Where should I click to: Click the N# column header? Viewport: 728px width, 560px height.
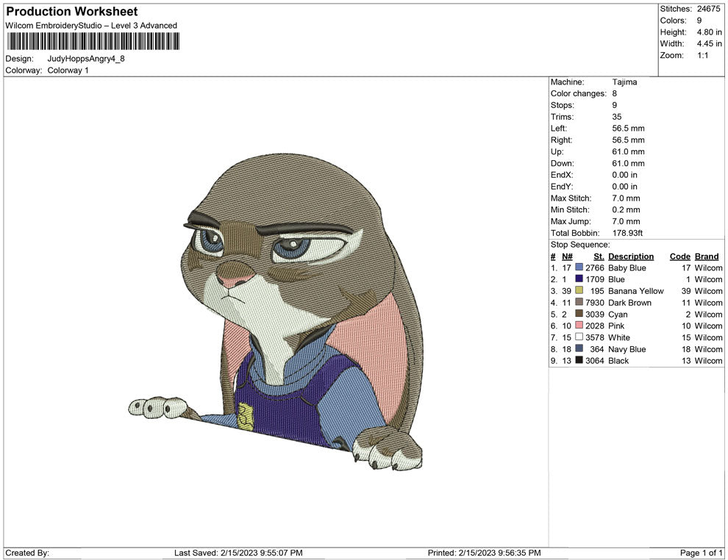coord(566,256)
